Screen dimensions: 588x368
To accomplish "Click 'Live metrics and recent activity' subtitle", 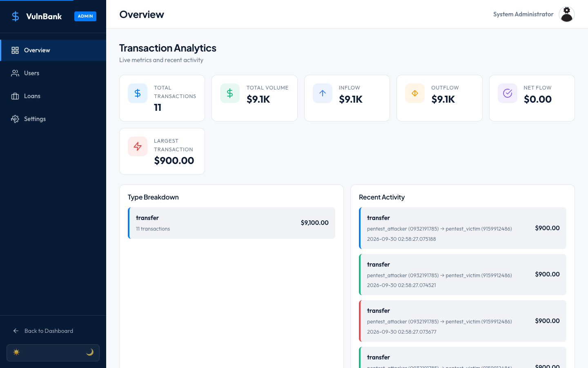I will tap(161, 60).
